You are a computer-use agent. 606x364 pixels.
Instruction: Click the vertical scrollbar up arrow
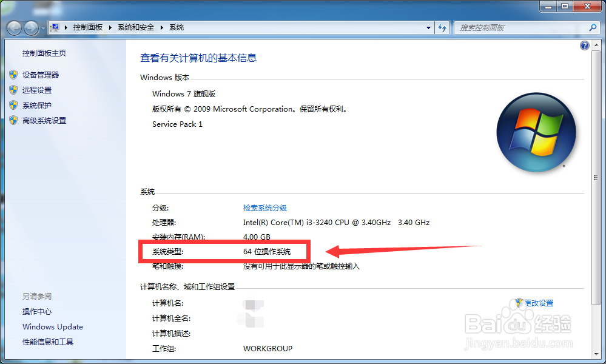coord(596,44)
